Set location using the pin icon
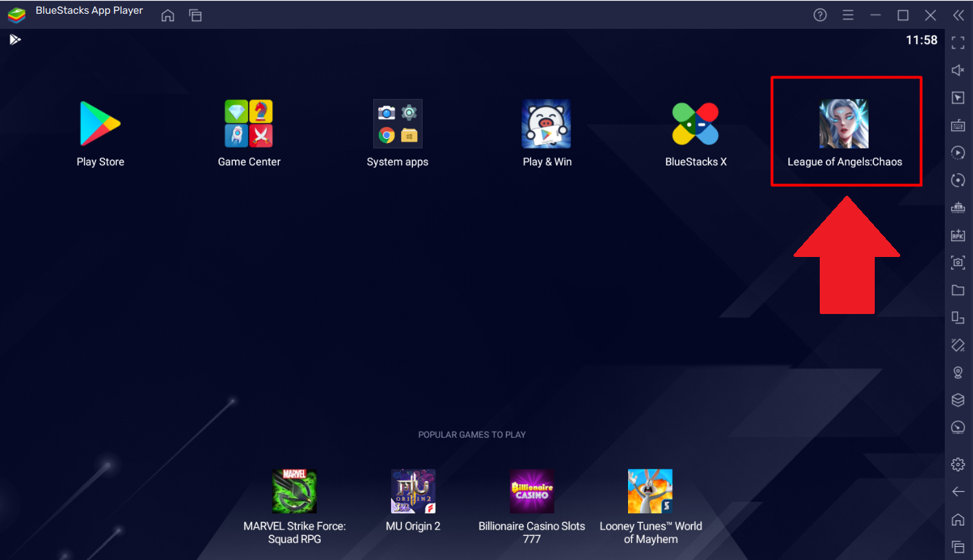 point(958,372)
